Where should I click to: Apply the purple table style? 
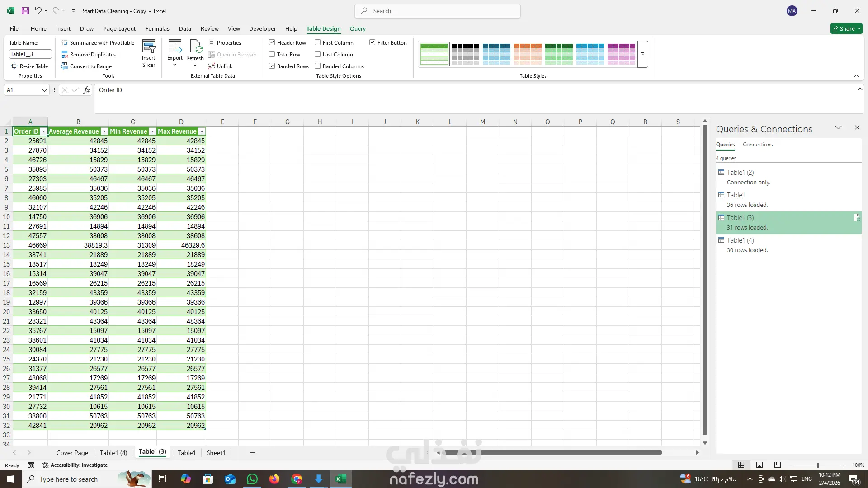(621, 54)
